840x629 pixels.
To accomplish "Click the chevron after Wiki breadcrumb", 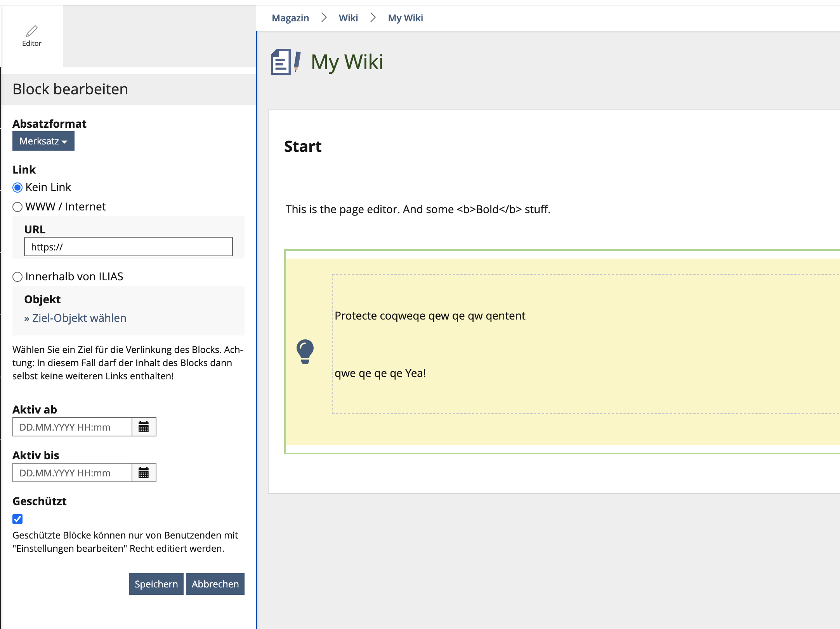I will (x=373, y=17).
